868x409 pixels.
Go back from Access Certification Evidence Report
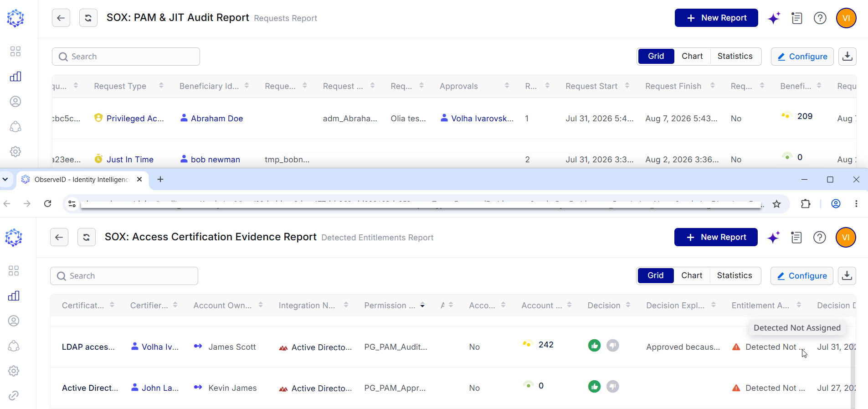pos(59,237)
